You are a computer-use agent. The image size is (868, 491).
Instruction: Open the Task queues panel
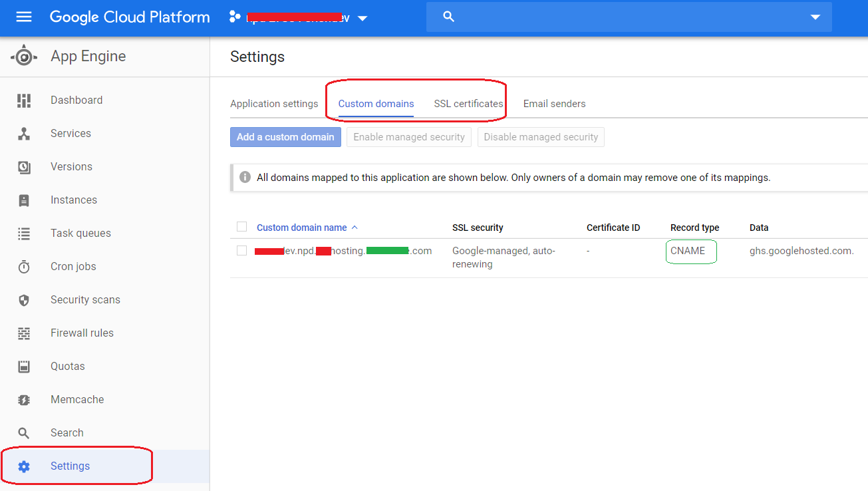pyautogui.click(x=80, y=233)
